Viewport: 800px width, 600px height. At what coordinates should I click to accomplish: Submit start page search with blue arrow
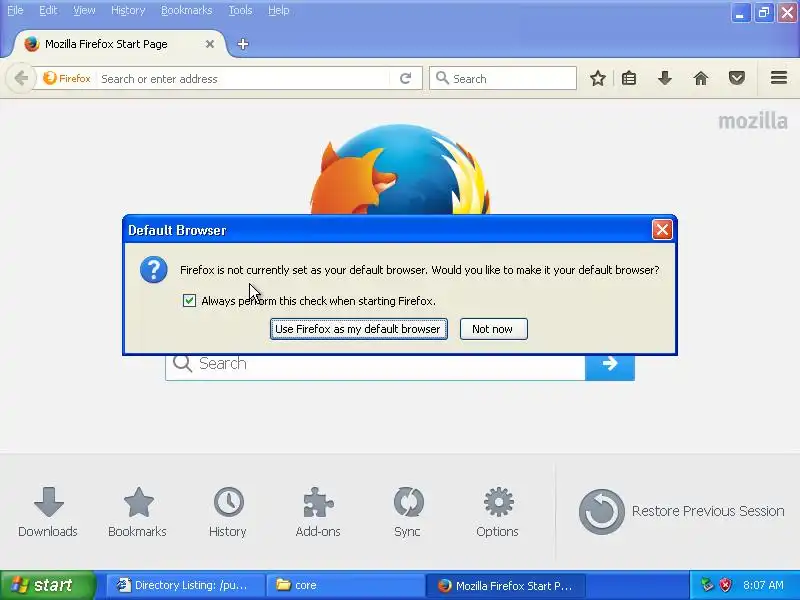[610, 364]
